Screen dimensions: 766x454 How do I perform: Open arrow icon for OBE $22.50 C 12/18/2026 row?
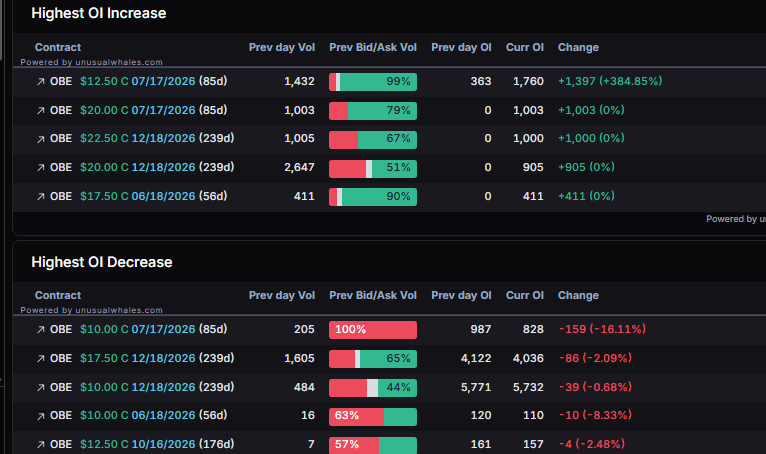(x=41, y=139)
